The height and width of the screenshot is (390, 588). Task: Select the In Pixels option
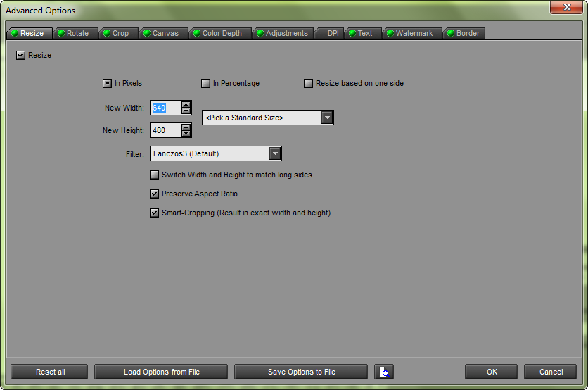(107, 83)
